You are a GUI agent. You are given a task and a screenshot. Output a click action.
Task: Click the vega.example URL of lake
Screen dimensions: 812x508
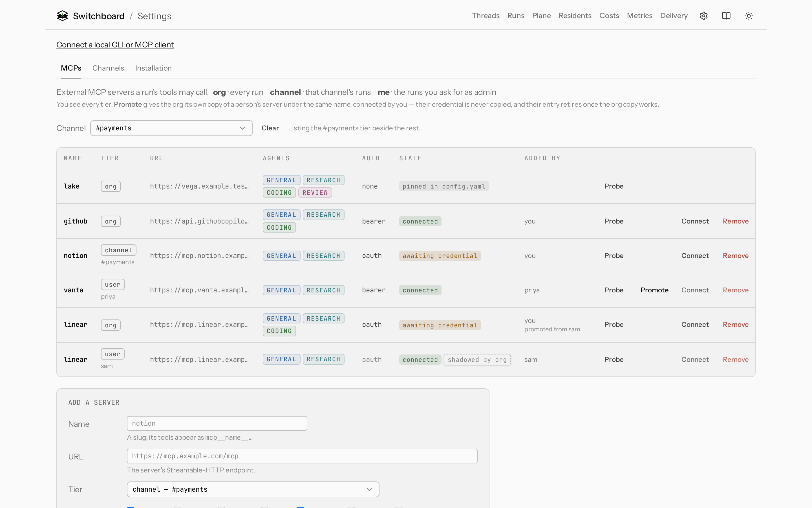(199, 186)
